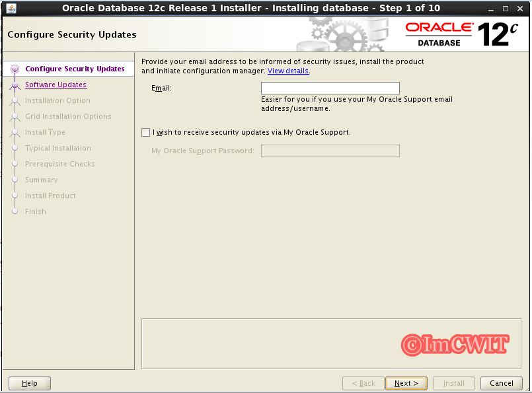The width and height of the screenshot is (532, 393).
Task: Focus the Email input field
Action: click(x=330, y=88)
